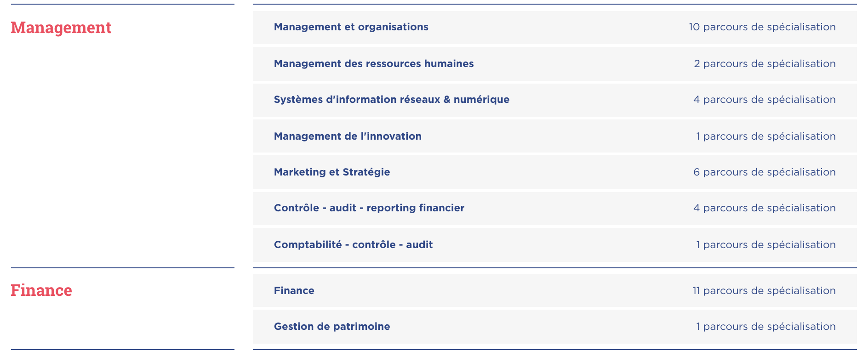Click the red Finance section heading
The height and width of the screenshot is (351, 868).
[41, 290]
